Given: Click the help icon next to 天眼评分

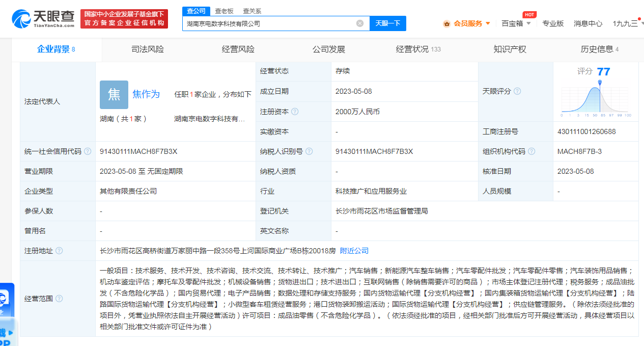Looking at the screenshot, I should pos(517,91).
